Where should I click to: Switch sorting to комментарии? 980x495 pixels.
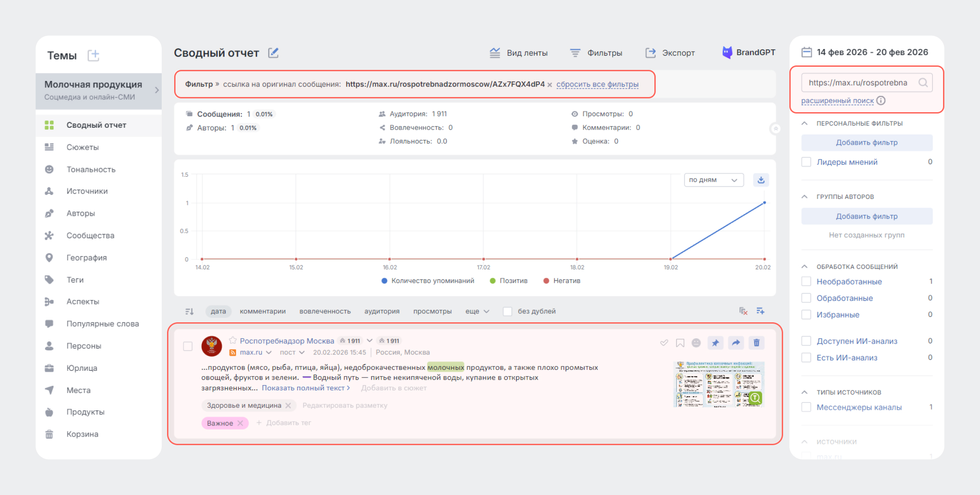pos(263,311)
